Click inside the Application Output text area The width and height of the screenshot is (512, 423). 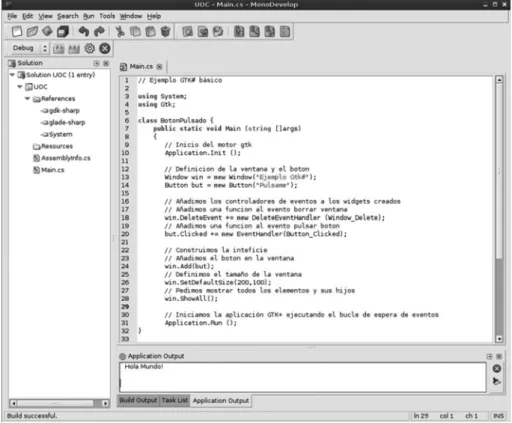(x=303, y=377)
